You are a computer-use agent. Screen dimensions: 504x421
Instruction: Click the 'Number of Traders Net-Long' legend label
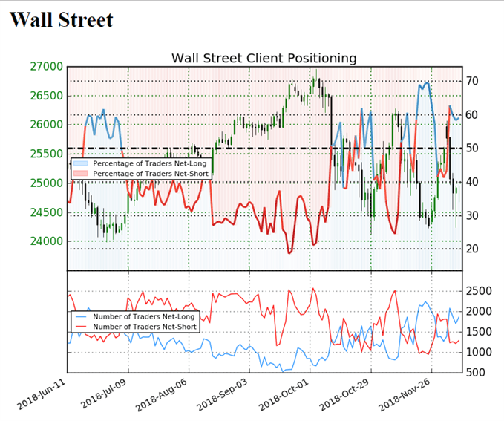(144, 316)
